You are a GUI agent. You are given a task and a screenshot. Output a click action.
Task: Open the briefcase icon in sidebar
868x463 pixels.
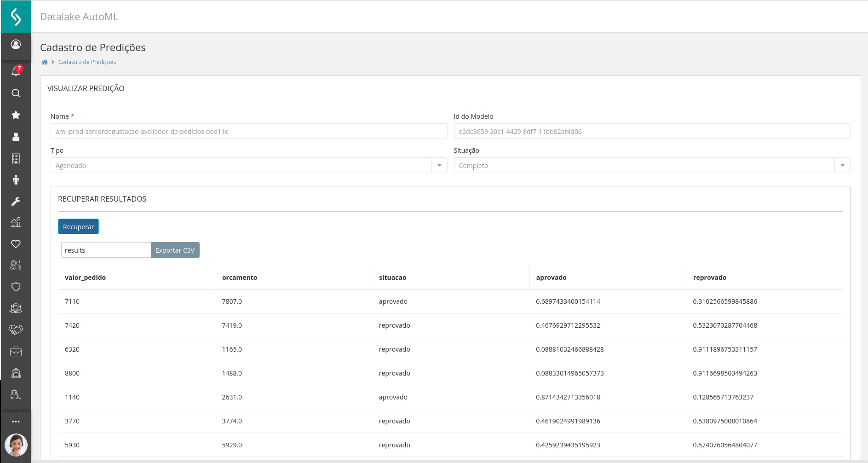(x=16, y=352)
